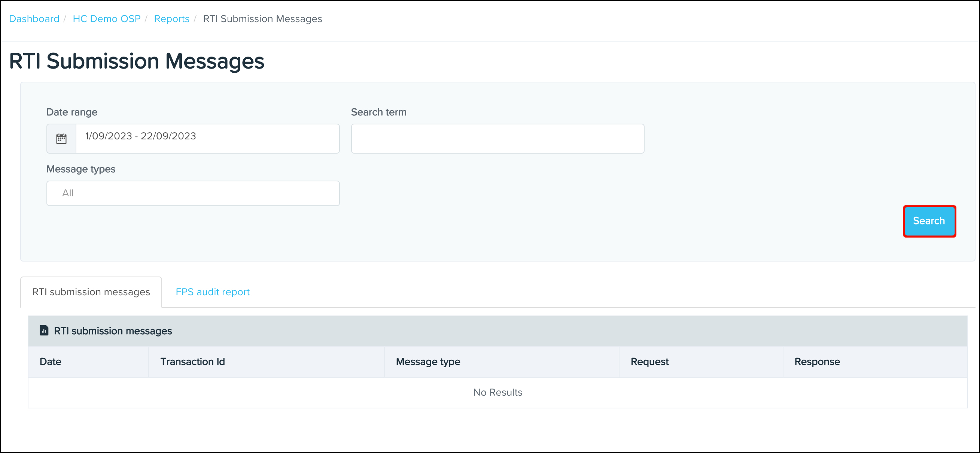Click the Transaction Id column header
This screenshot has width=980, height=453.
tap(192, 361)
